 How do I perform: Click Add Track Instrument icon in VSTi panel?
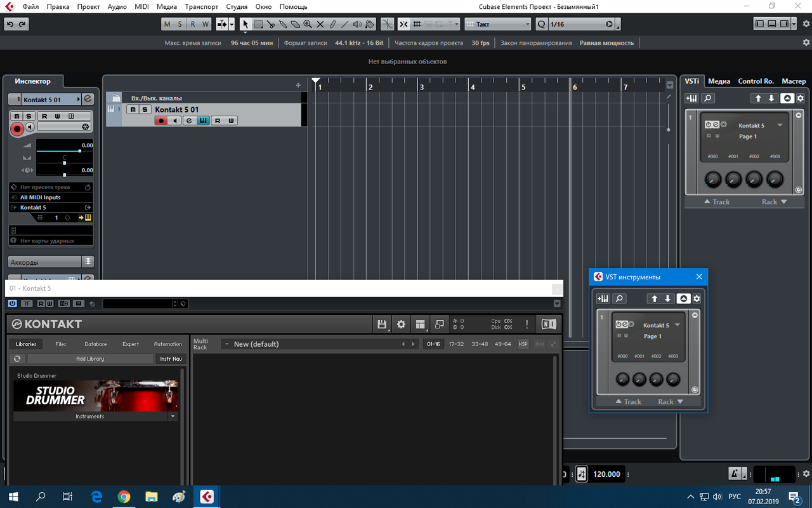tap(692, 98)
